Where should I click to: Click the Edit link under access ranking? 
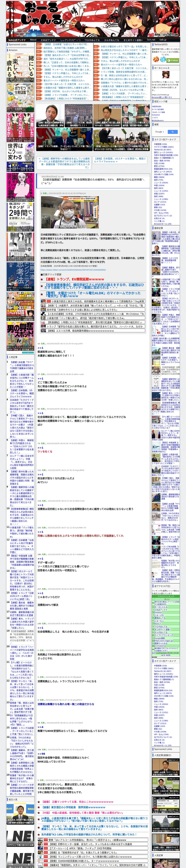154,653
